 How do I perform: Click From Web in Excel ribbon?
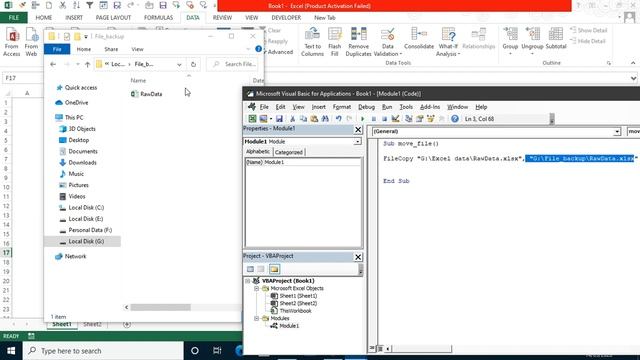31,42
